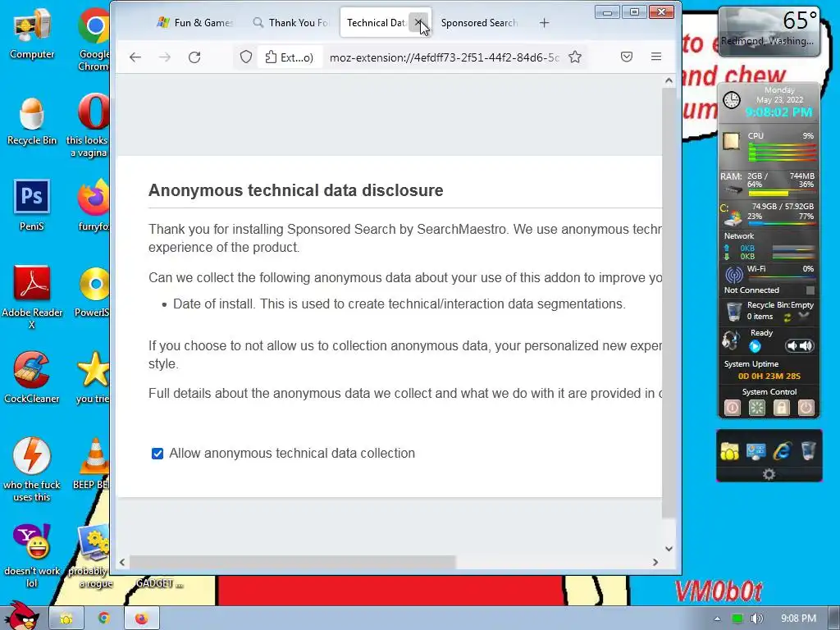Open Chrome from the taskbar
840x630 pixels.
[104, 619]
